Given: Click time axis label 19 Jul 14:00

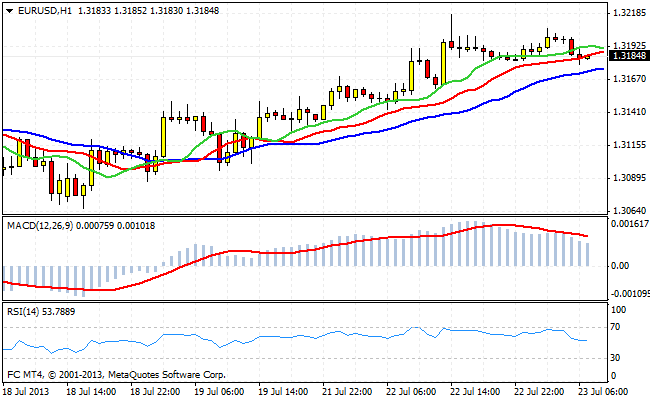Looking at the screenshot, I should coord(283,392).
